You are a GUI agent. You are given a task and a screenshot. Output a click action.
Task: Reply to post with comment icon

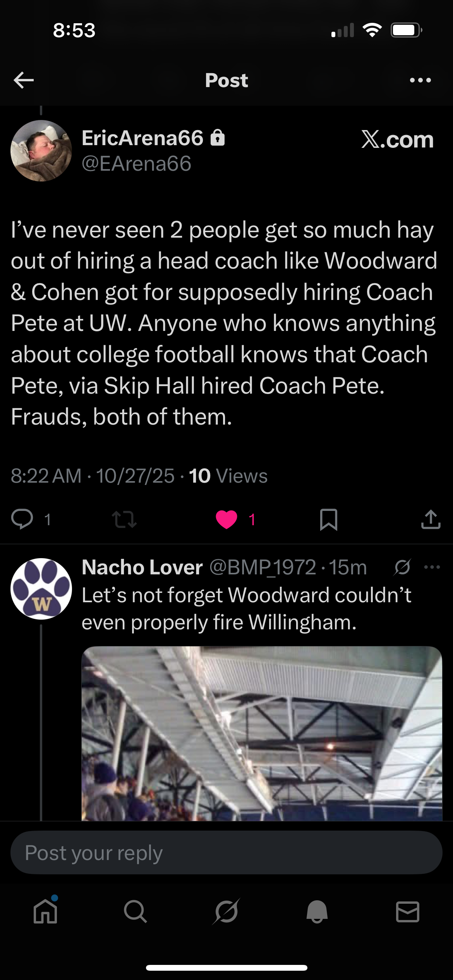pyautogui.click(x=22, y=519)
